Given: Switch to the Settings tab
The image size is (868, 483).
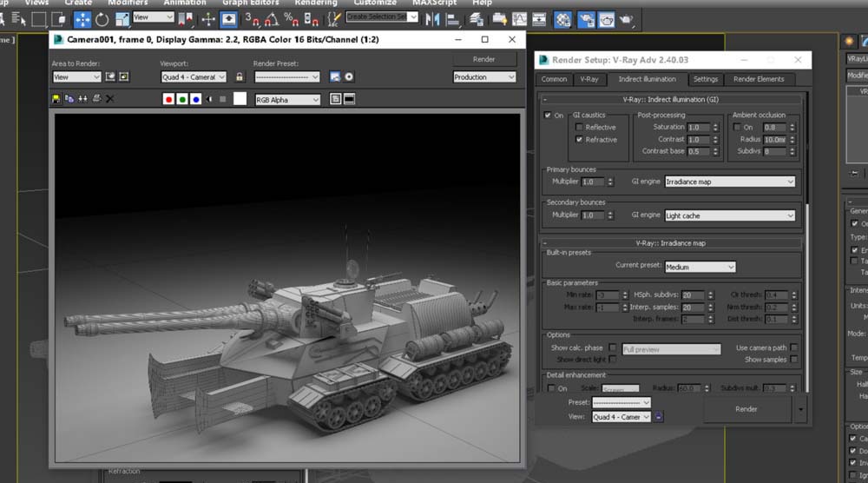Looking at the screenshot, I should (705, 79).
